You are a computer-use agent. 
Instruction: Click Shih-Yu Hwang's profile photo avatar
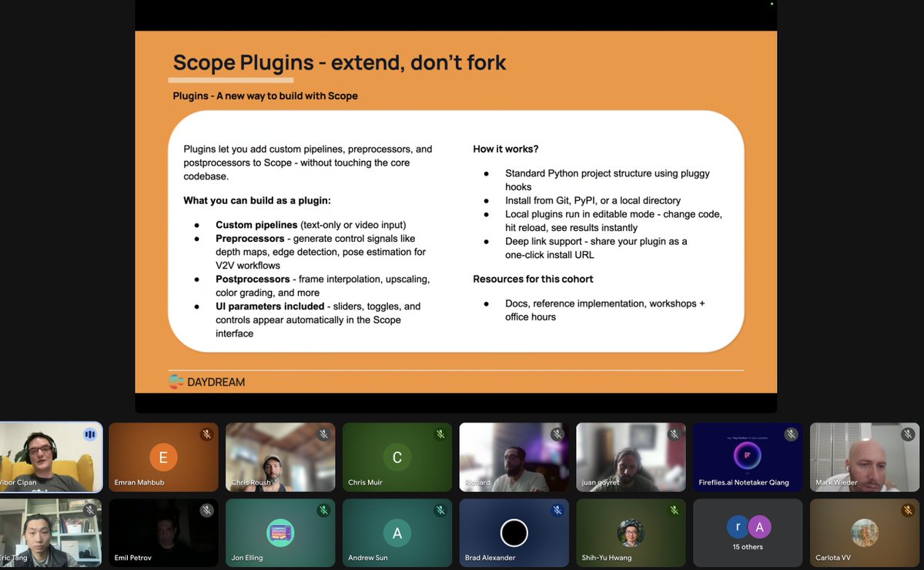pos(631,533)
